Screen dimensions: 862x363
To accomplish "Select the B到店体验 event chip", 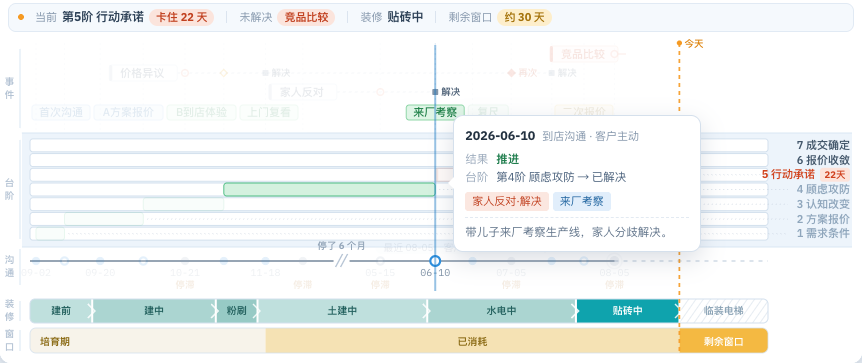I will 201,112.
